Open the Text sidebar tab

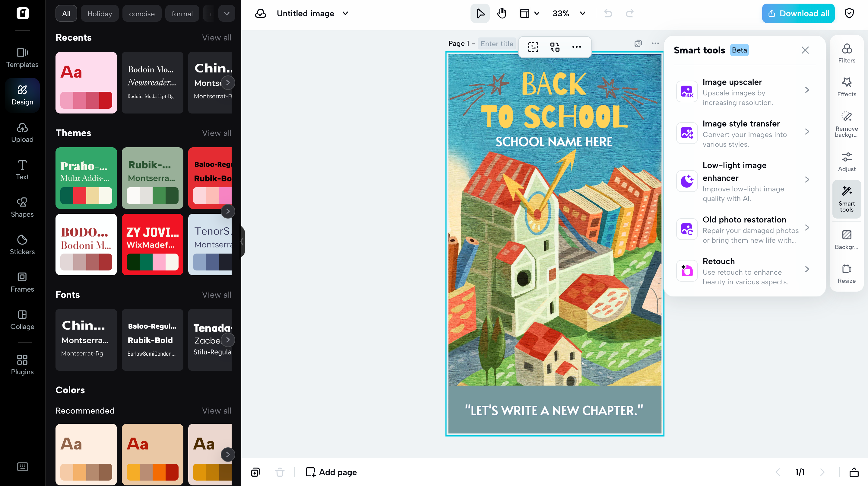click(x=22, y=170)
